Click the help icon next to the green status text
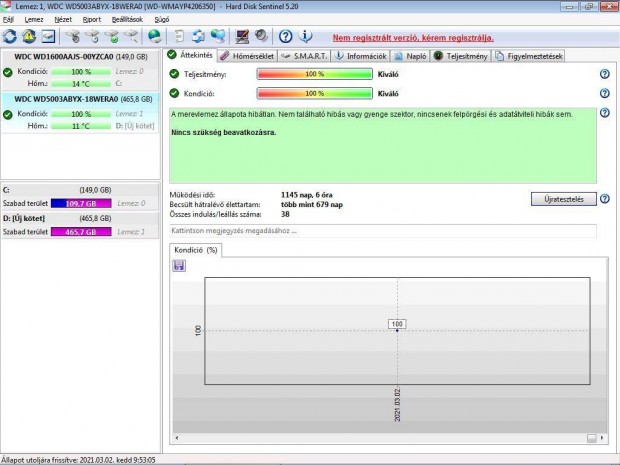The width and height of the screenshot is (620, 465). pyautogui.click(x=605, y=113)
